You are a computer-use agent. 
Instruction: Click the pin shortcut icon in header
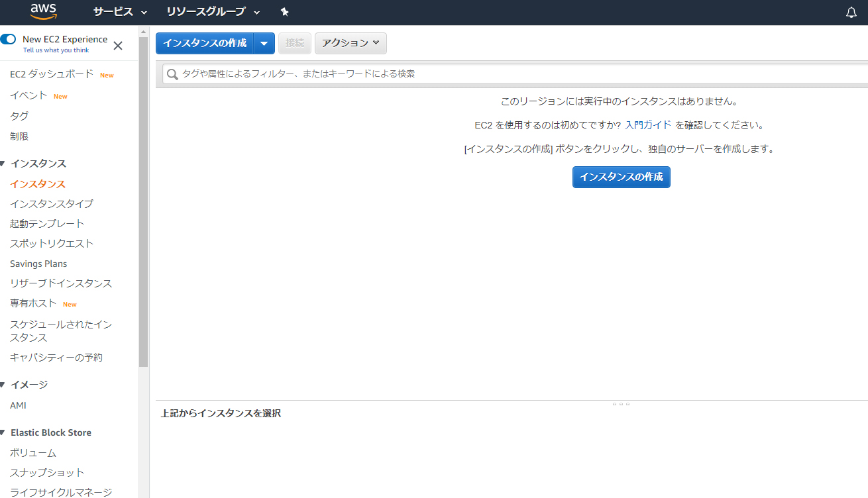(x=285, y=12)
